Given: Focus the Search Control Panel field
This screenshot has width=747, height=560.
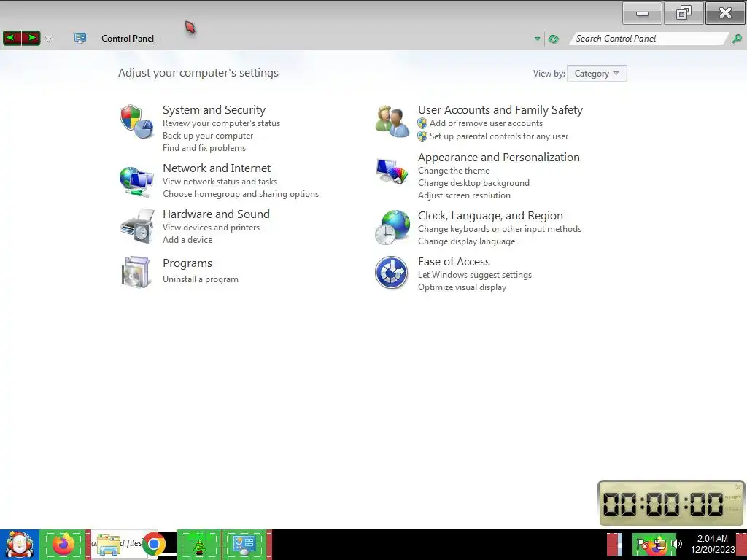Looking at the screenshot, I should pos(649,39).
